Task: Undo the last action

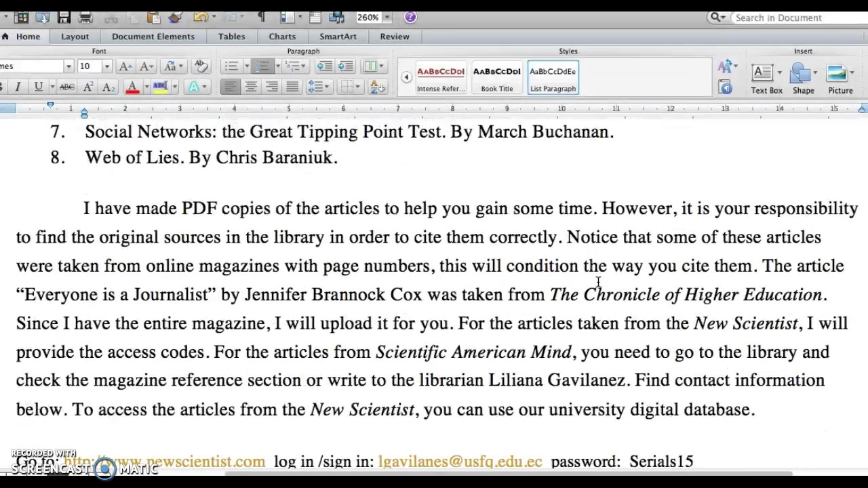Action: 200,18
